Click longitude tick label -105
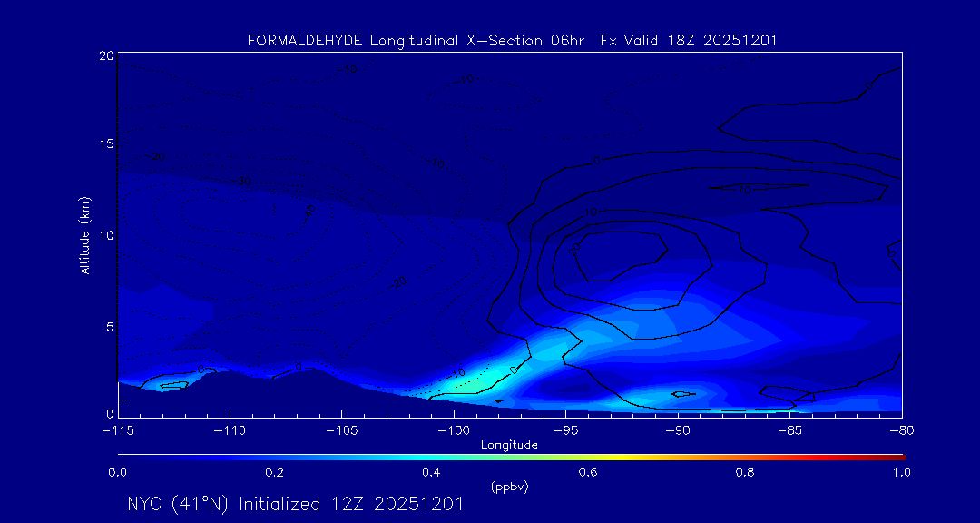The width and height of the screenshot is (980, 523). pos(341,431)
